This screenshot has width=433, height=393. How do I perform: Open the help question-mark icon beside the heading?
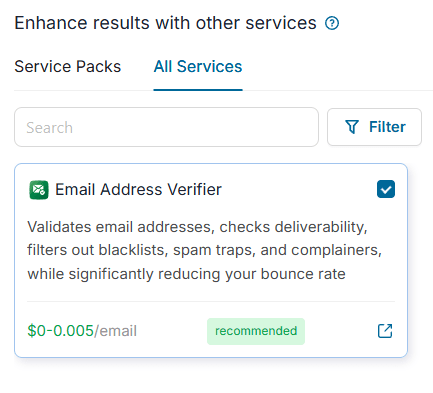tap(332, 23)
